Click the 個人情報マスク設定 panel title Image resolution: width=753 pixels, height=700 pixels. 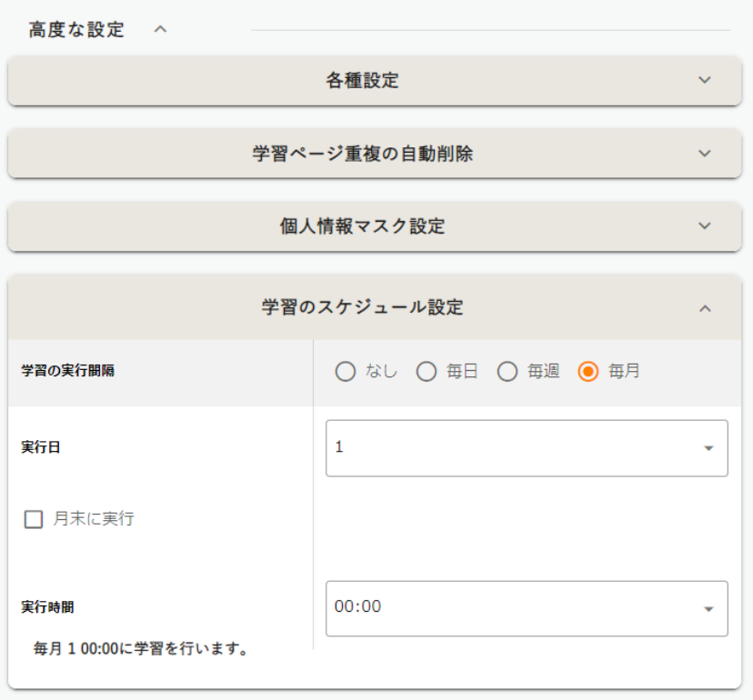362,226
